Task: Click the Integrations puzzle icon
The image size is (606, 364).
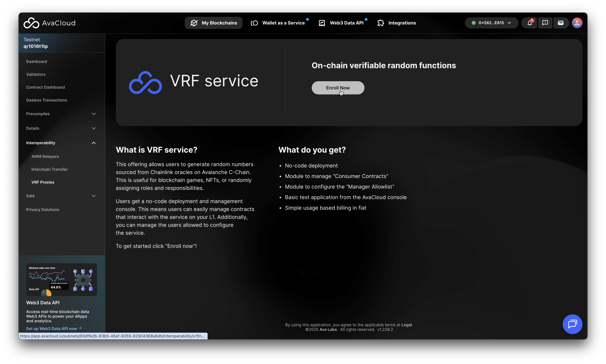Action: pyautogui.click(x=381, y=23)
